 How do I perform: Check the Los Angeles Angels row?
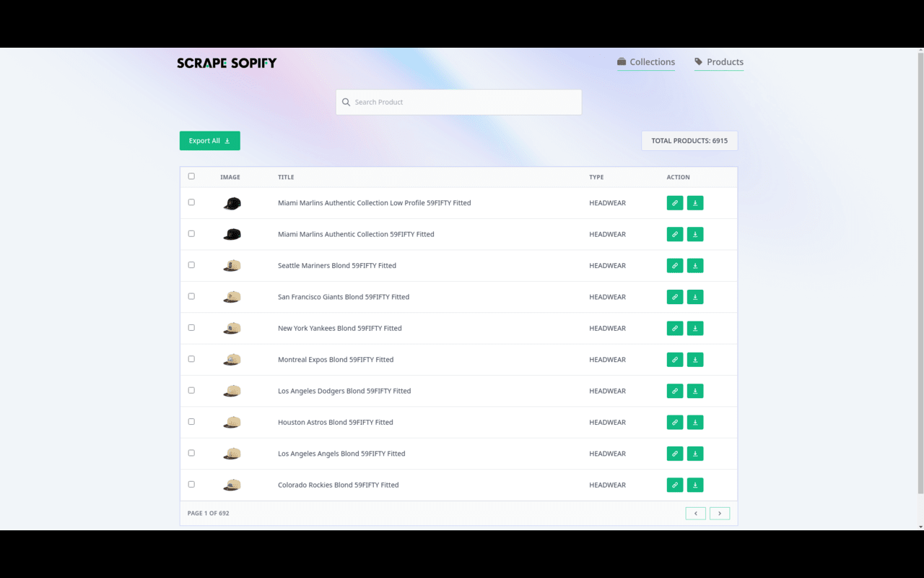pos(191,453)
